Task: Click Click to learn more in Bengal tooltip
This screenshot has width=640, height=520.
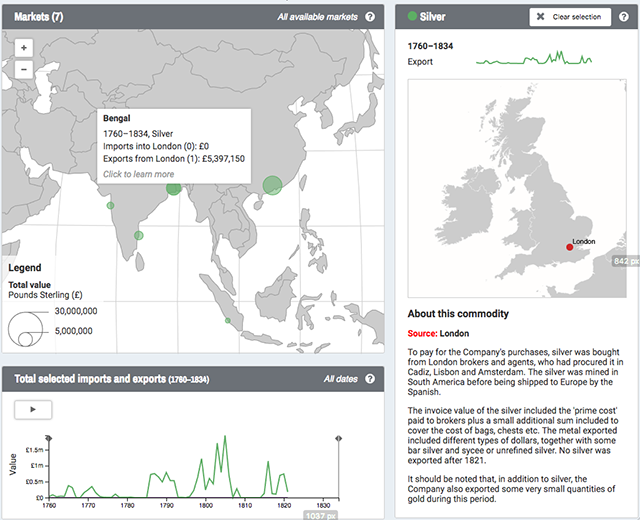Action: coord(138,174)
